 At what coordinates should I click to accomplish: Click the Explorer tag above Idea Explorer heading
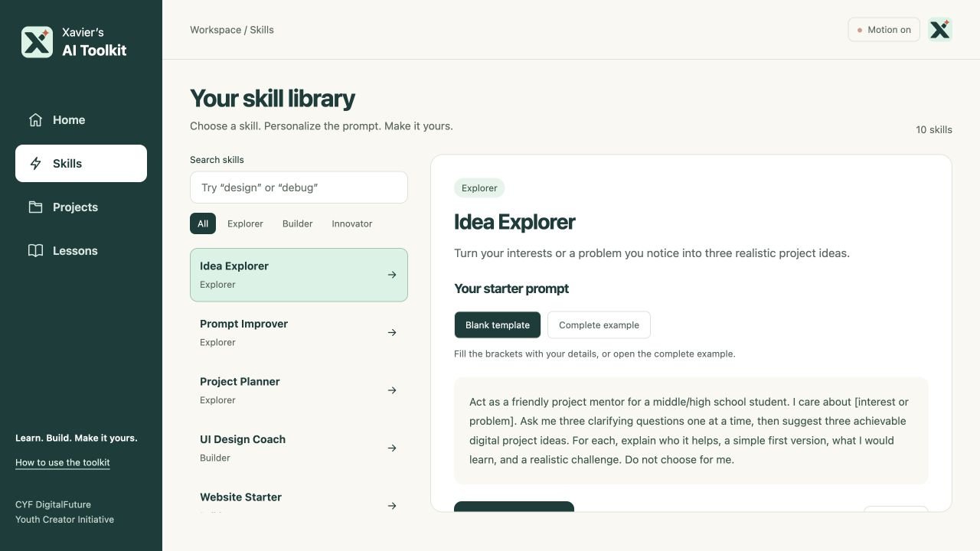[x=479, y=187]
